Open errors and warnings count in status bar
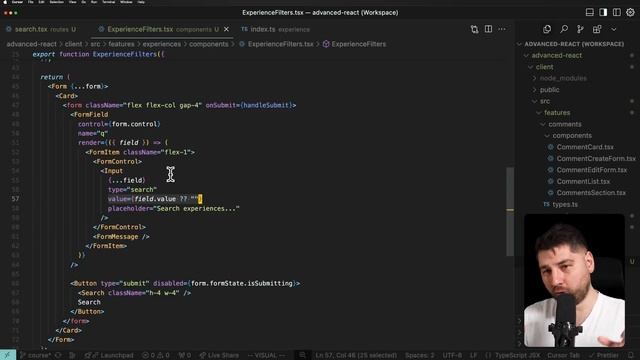The image size is (640, 360). (x=156, y=355)
